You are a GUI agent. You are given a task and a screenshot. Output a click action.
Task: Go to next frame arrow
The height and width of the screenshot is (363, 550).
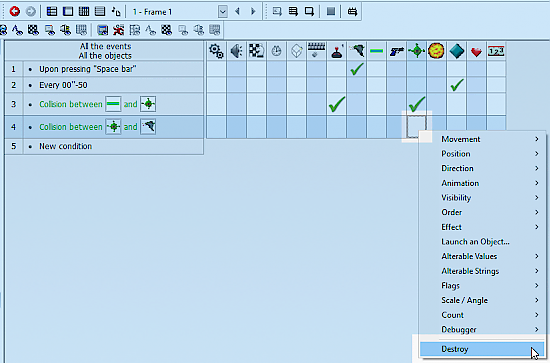(x=253, y=12)
